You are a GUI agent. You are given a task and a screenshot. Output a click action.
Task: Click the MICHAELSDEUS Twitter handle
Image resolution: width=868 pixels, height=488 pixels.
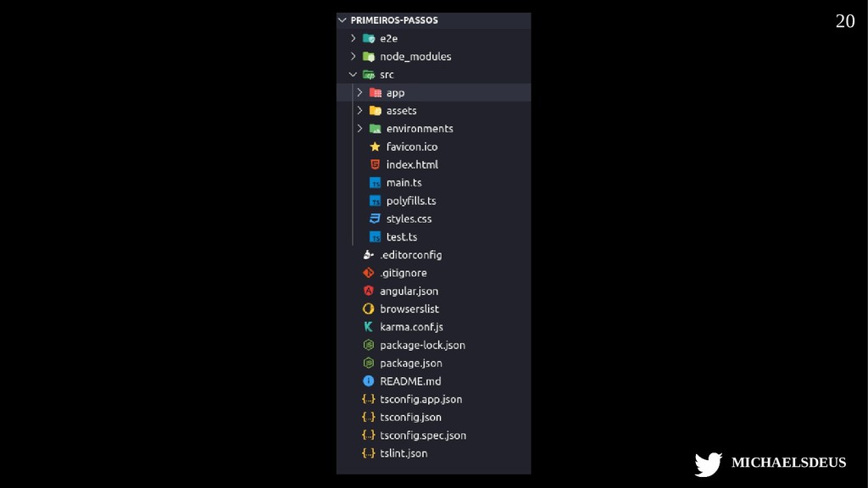pyautogui.click(x=788, y=463)
